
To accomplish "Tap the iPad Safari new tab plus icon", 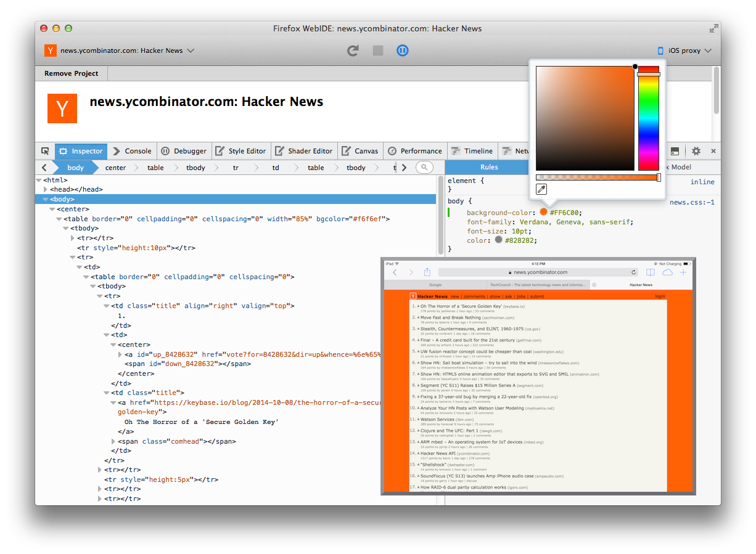I will click(683, 272).
